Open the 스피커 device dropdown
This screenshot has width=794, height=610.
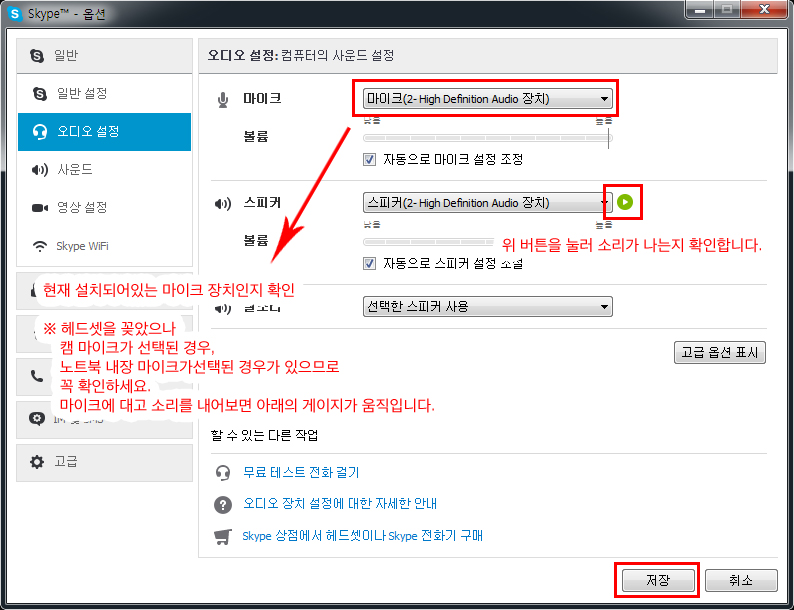click(x=488, y=202)
